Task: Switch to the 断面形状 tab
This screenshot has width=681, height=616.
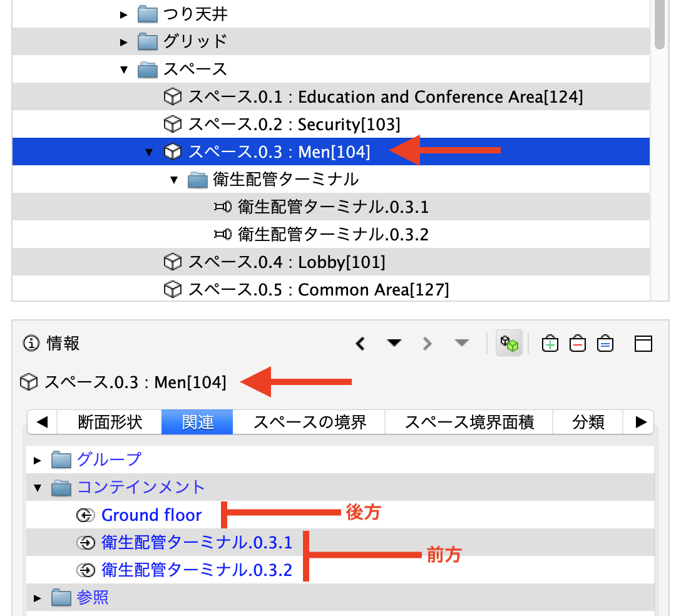Action: click(110, 422)
